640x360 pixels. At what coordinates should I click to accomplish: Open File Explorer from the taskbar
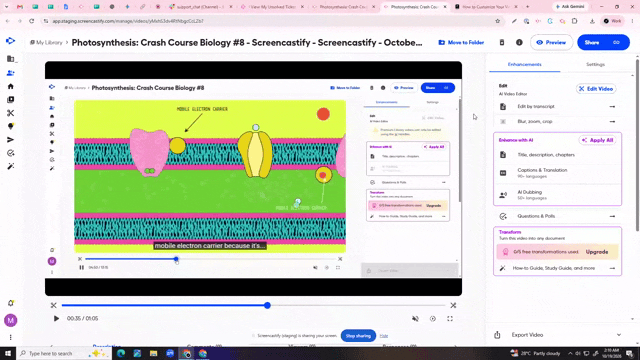coord(153,353)
